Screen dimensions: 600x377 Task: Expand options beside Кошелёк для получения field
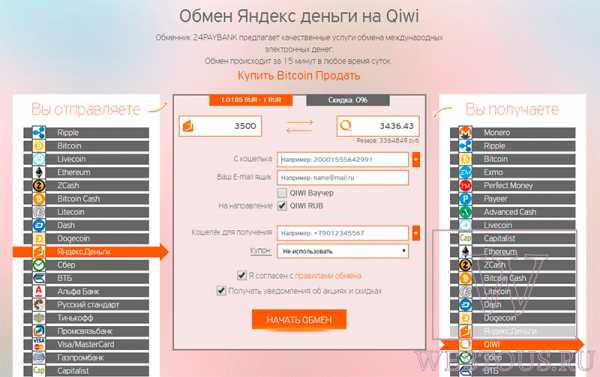pos(416,233)
